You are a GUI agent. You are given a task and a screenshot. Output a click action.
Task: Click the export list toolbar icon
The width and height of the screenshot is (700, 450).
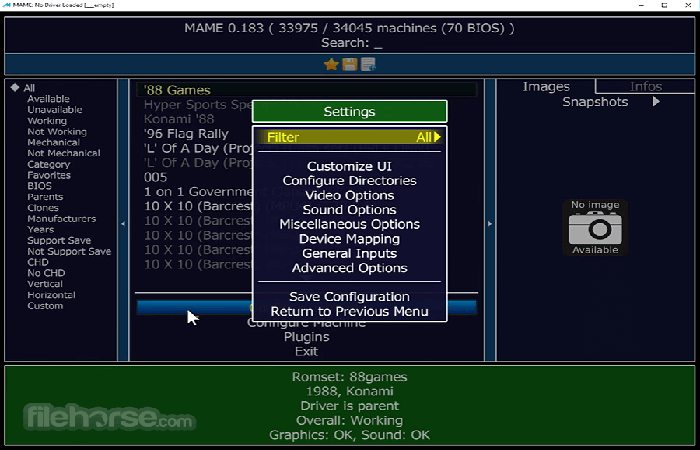click(368, 65)
